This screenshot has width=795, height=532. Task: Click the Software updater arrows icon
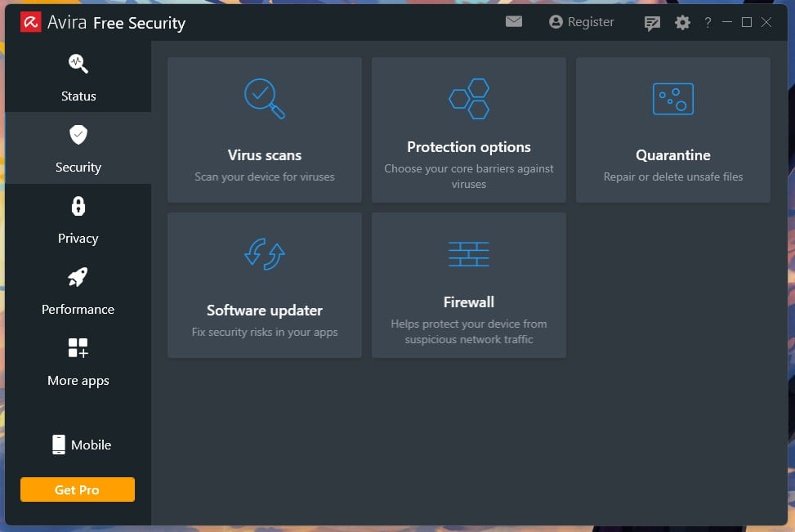coord(265,254)
